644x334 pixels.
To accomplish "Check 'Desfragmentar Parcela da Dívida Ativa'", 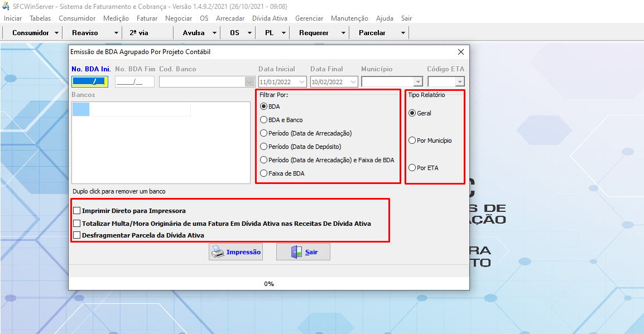I will [x=77, y=235].
